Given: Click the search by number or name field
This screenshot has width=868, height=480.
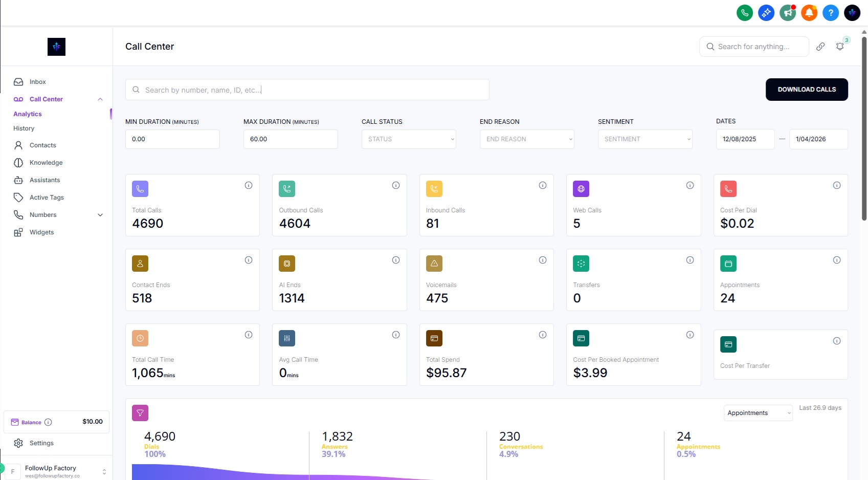Looking at the screenshot, I should click(x=307, y=90).
